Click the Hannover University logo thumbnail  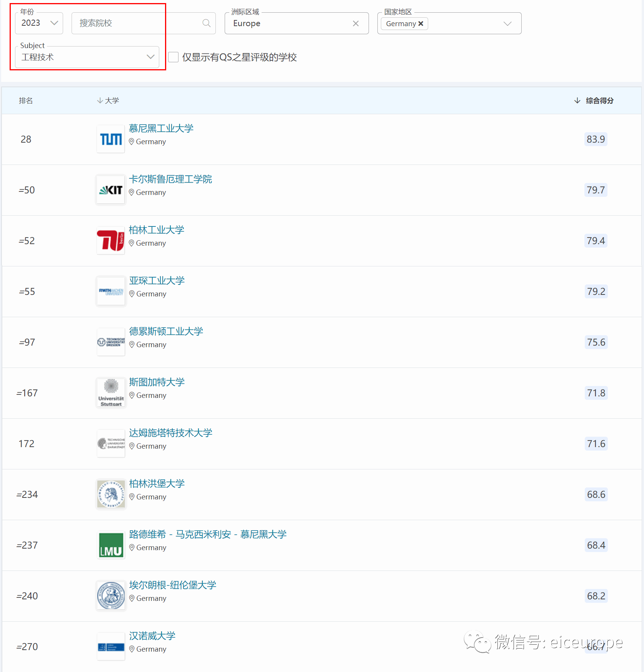pyautogui.click(x=111, y=647)
